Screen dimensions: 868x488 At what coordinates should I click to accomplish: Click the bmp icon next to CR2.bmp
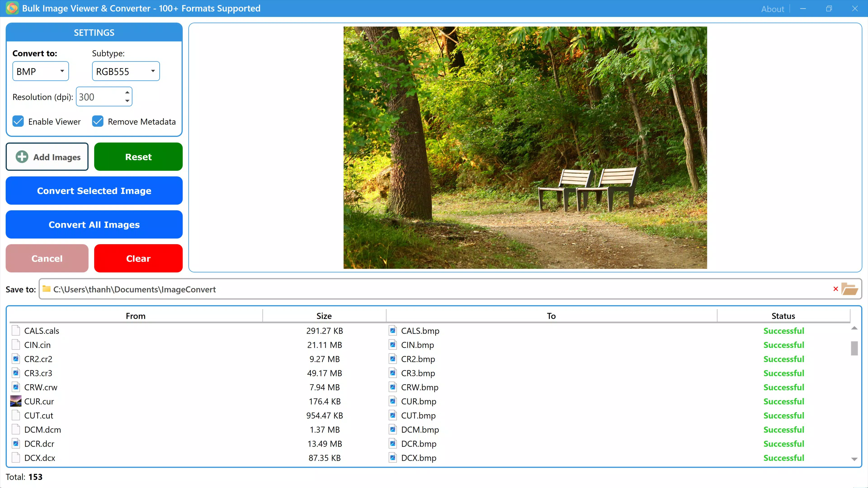[x=393, y=359]
